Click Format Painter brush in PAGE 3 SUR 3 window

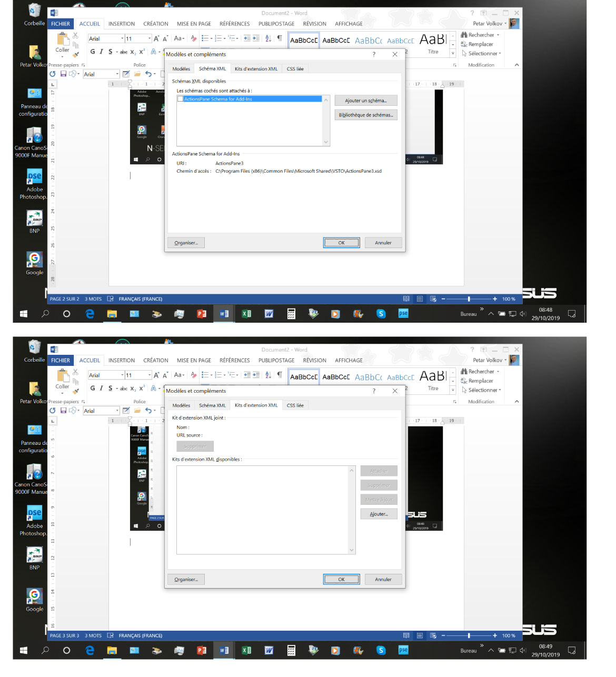[x=75, y=391]
